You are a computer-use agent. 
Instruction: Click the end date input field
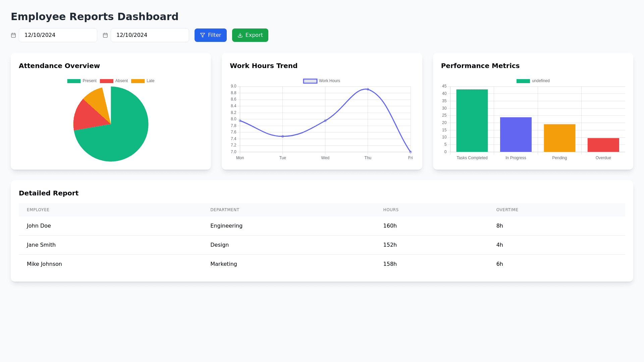150,35
